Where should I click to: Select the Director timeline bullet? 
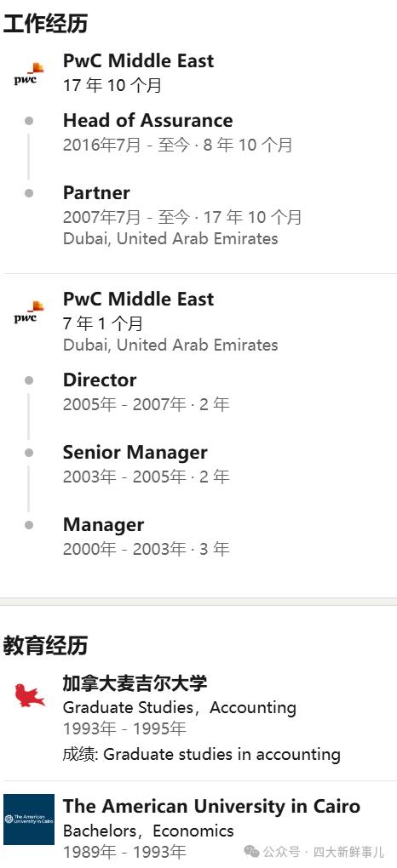tap(29, 380)
